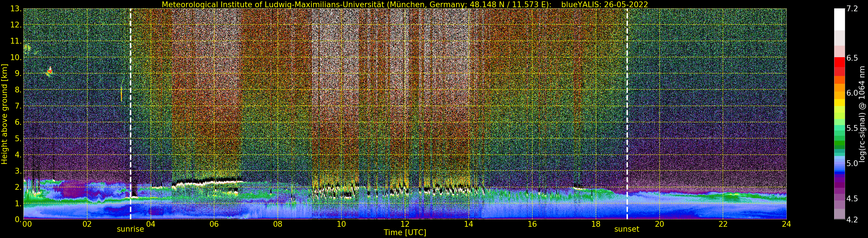This screenshot has width=868, height=238.
Task: Click the '7.' height tick label
Action: click(x=18, y=106)
